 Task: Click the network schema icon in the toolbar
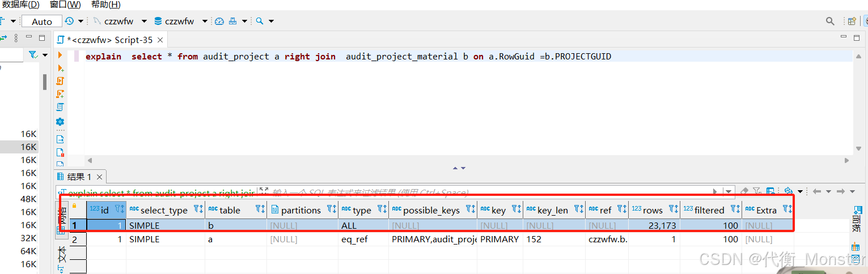coord(232,21)
